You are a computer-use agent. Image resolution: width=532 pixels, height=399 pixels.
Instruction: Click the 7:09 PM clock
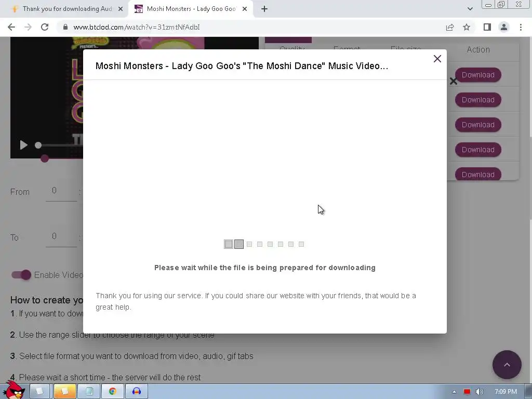(x=506, y=392)
